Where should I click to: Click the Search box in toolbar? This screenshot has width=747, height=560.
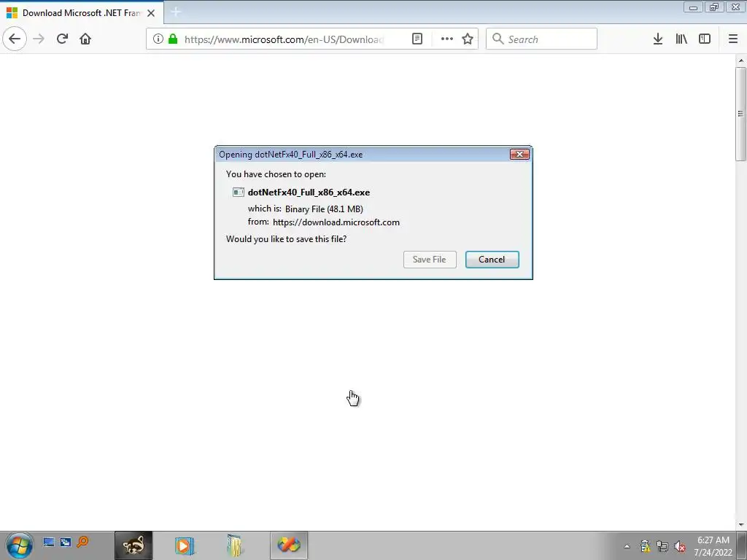tap(542, 39)
